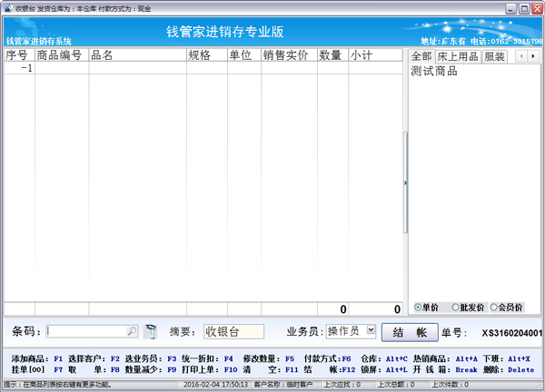Click the 上次总额 status entry

396,385
